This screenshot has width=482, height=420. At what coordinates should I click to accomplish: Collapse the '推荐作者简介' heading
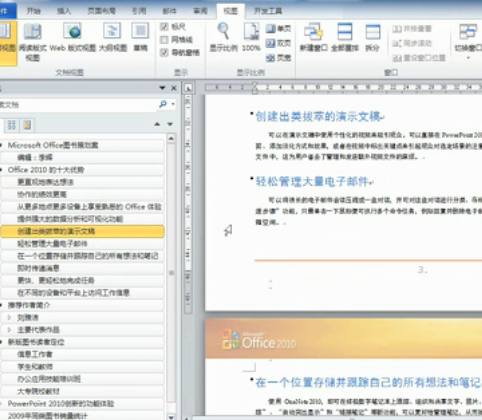(2, 305)
